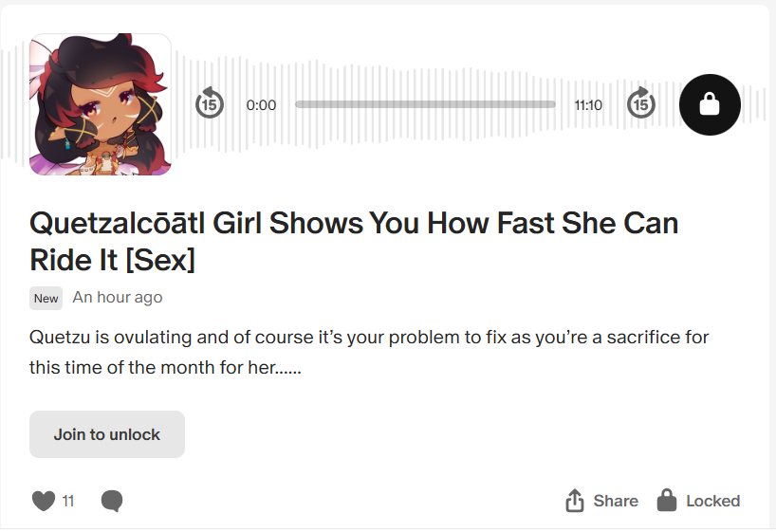The height and width of the screenshot is (532, 776).
Task: Click the 11:10 total duration label
Action: 588,105
